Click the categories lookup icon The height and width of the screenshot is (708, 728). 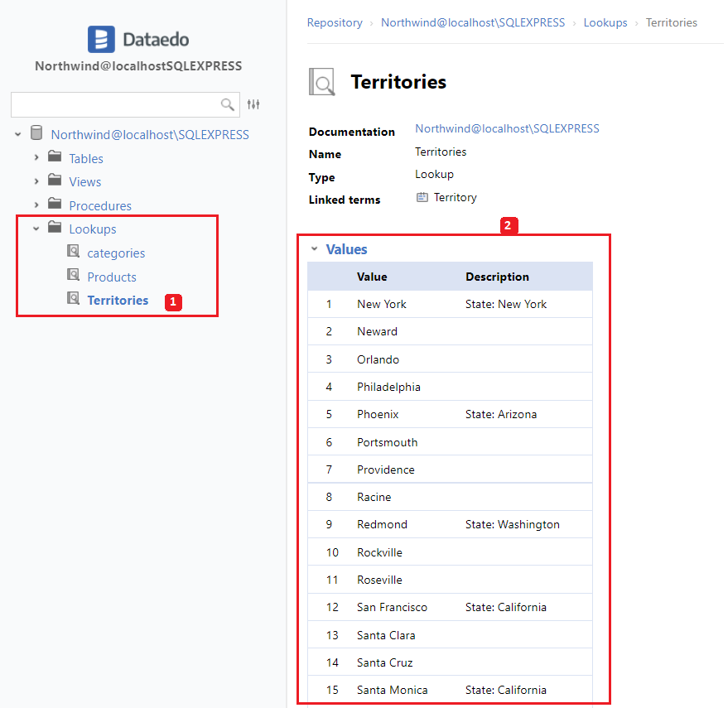pos(73,253)
